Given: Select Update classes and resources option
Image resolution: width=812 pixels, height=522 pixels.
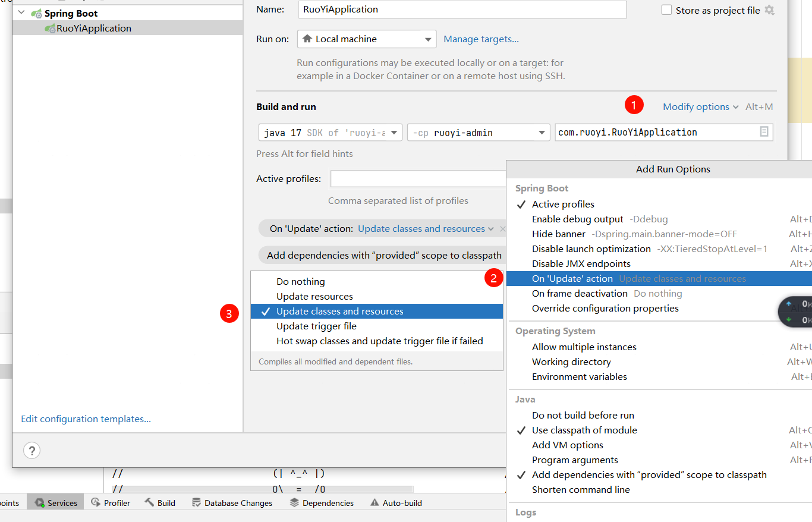Looking at the screenshot, I should click(x=377, y=311).
